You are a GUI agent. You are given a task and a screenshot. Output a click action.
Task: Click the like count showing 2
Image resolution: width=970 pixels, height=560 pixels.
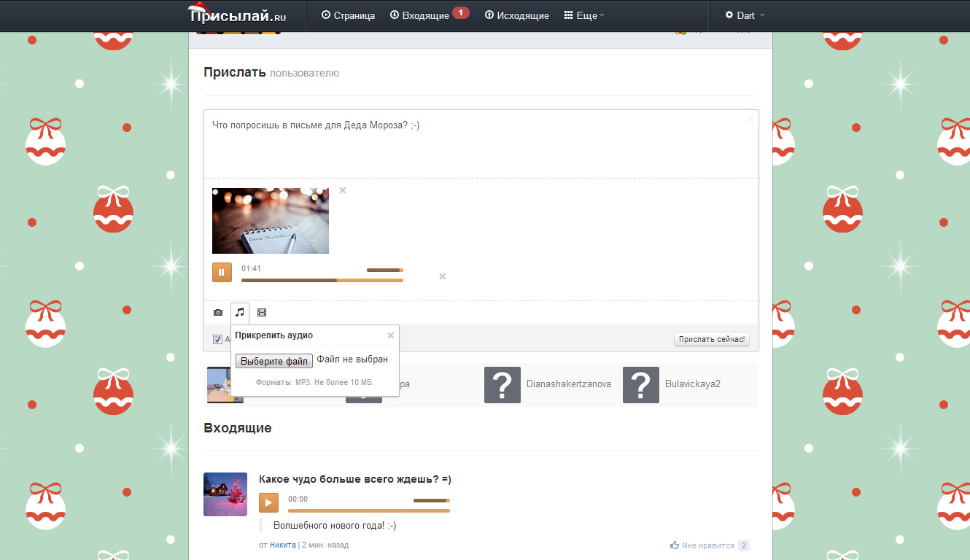tap(744, 545)
